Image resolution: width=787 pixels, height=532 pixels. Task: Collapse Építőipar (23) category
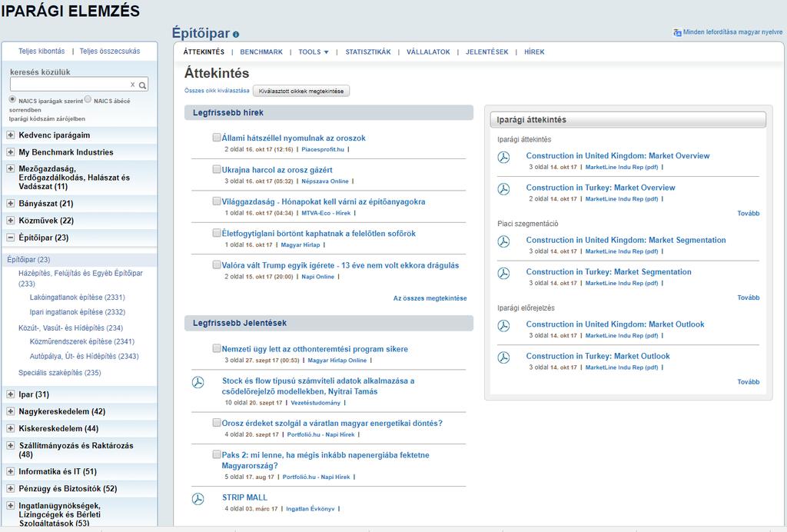click(x=10, y=238)
